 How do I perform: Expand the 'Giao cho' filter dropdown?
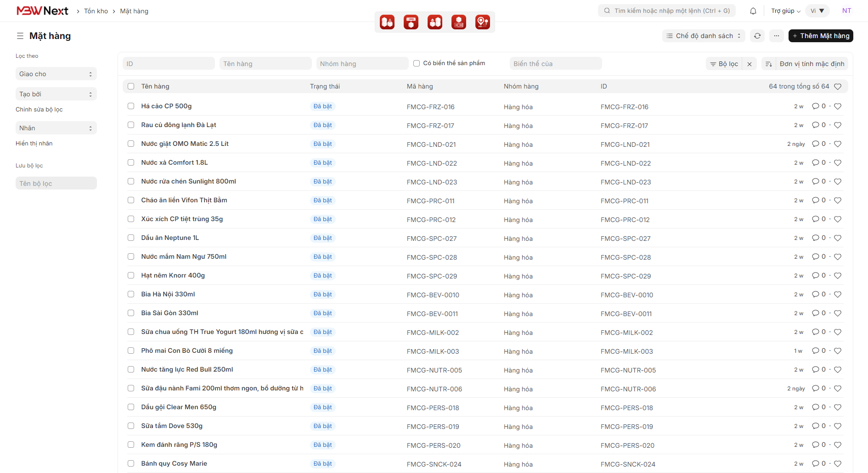(x=56, y=74)
